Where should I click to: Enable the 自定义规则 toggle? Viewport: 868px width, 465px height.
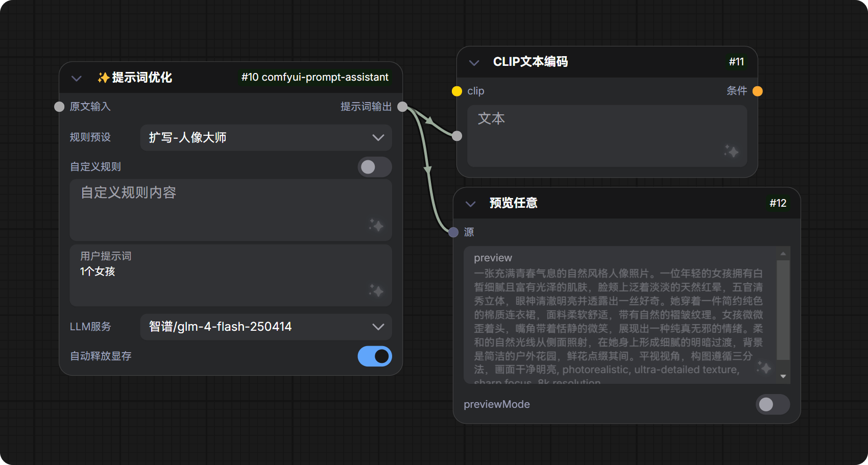(374, 167)
